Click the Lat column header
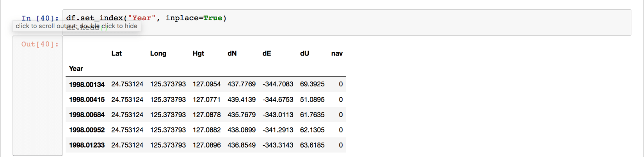 point(116,54)
